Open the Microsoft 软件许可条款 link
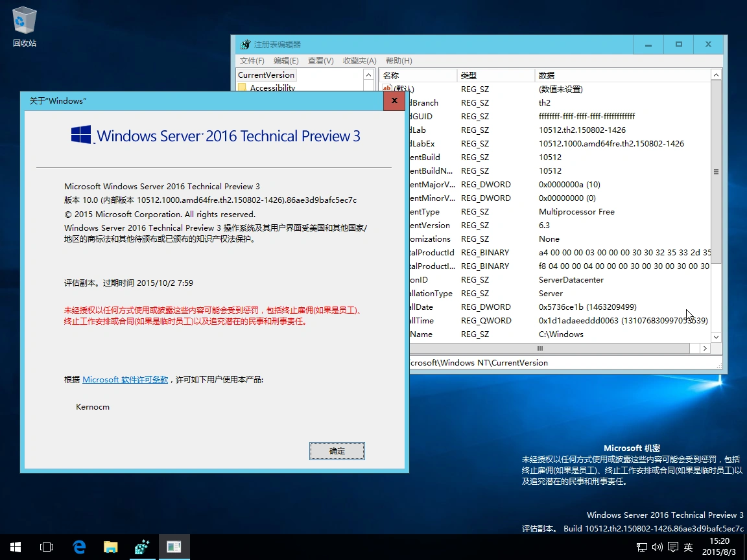Viewport: 747px width, 560px height. pyautogui.click(x=124, y=379)
